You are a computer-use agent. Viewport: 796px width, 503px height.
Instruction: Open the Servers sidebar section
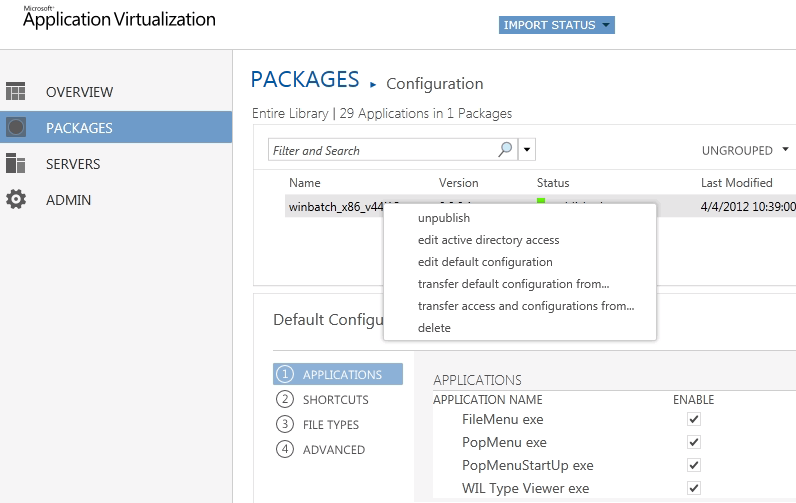(73, 164)
